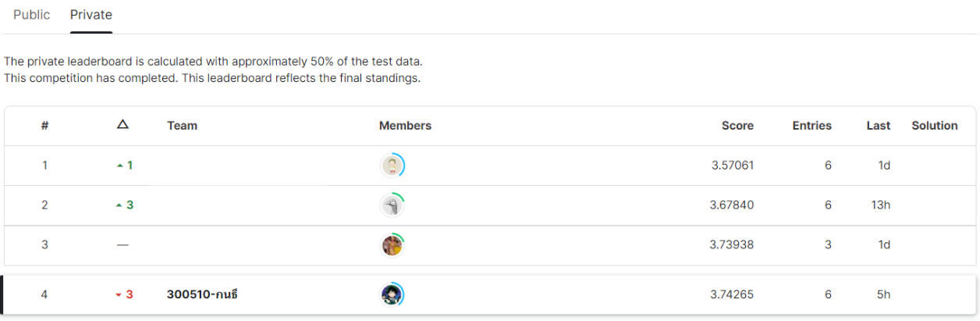Click the delta triangle column header icon
The image size is (980, 321).
coord(122,125)
